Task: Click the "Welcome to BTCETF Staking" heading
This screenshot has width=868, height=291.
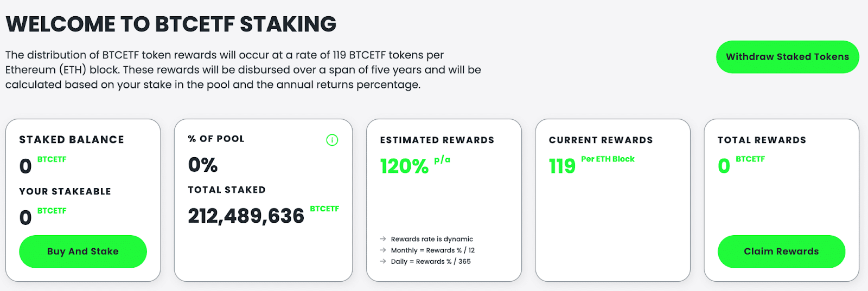Action: [171, 24]
